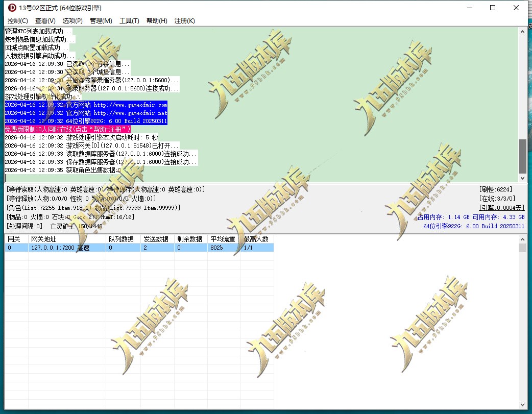The image size is (532, 414).
Task: Click the log panel scrollbar thumb
Action: point(522,156)
